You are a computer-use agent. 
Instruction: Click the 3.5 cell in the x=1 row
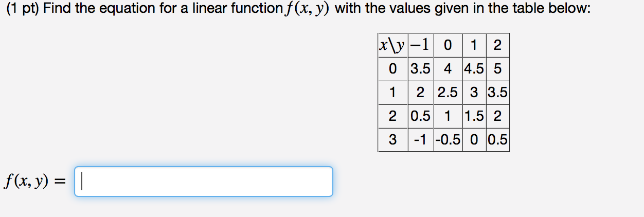(497, 93)
